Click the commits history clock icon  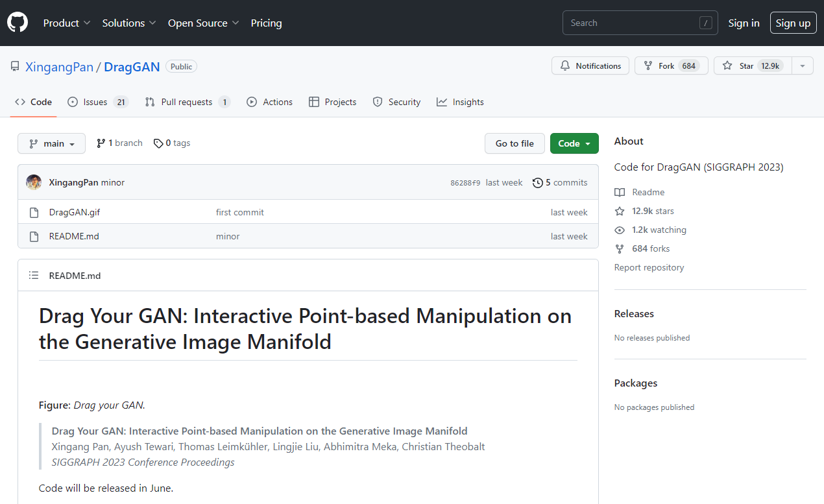(x=538, y=183)
